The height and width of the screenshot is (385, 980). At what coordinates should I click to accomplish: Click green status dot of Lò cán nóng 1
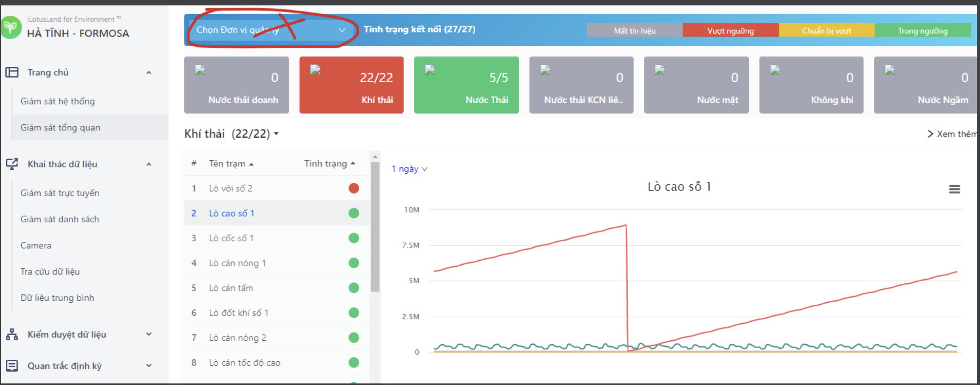[353, 263]
